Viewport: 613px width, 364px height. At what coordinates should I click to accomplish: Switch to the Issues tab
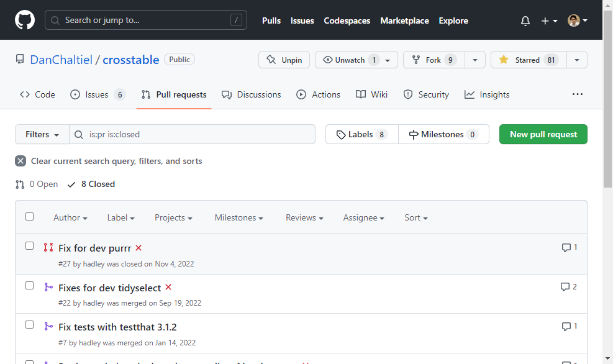click(98, 94)
